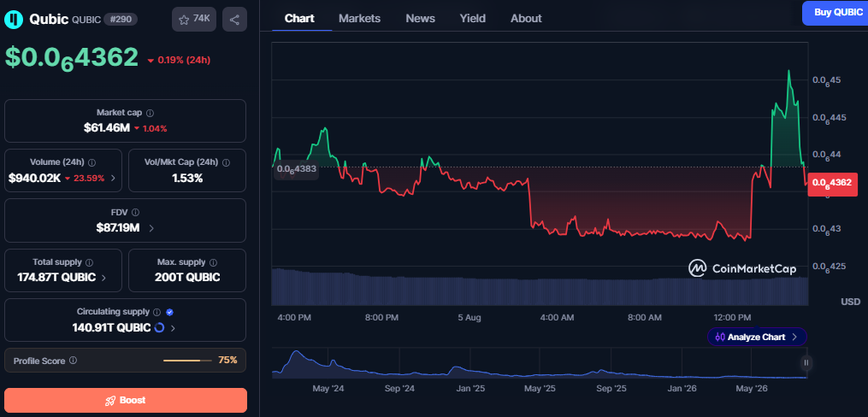
Task: Click the 23.59% volume change
Action: click(85, 178)
